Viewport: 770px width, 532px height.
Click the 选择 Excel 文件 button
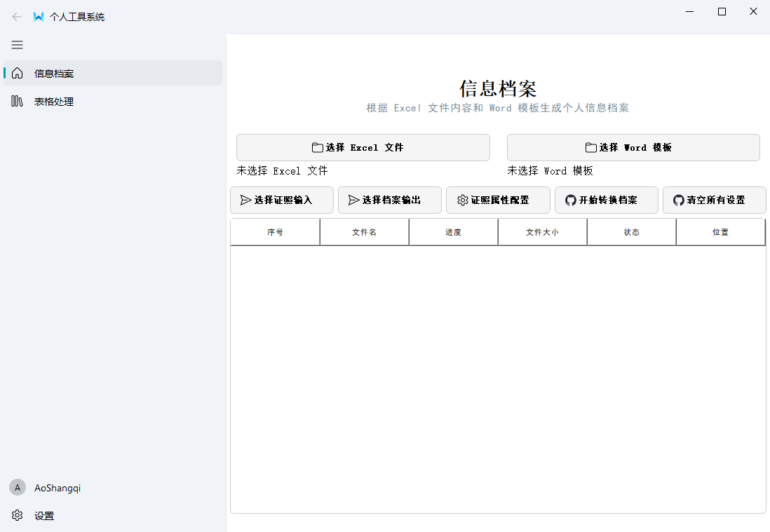click(363, 147)
